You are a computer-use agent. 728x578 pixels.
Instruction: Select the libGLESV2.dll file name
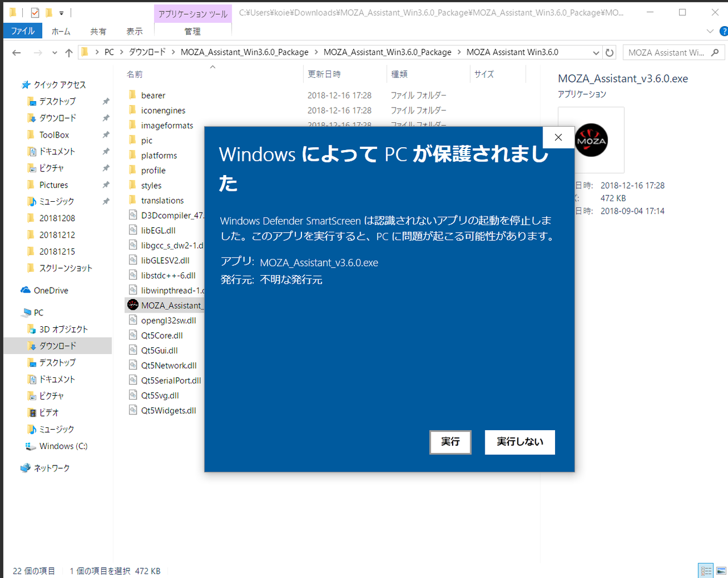click(166, 260)
